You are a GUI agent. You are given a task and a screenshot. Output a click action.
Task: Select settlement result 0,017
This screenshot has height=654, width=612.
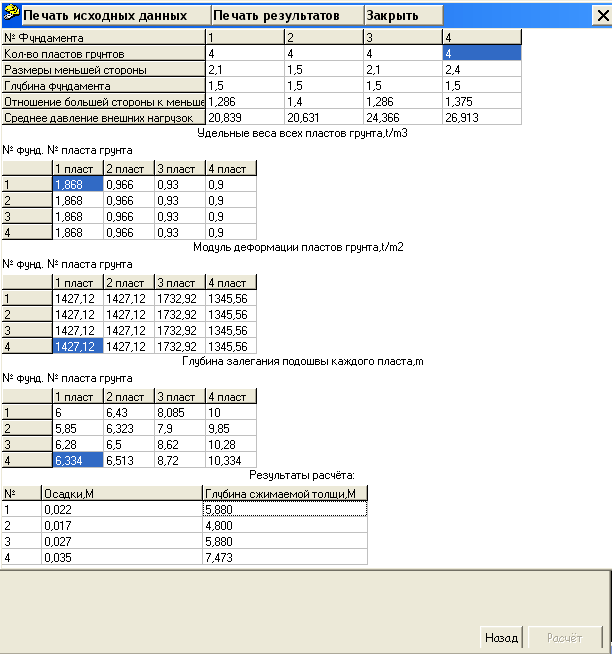click(122, 525)
